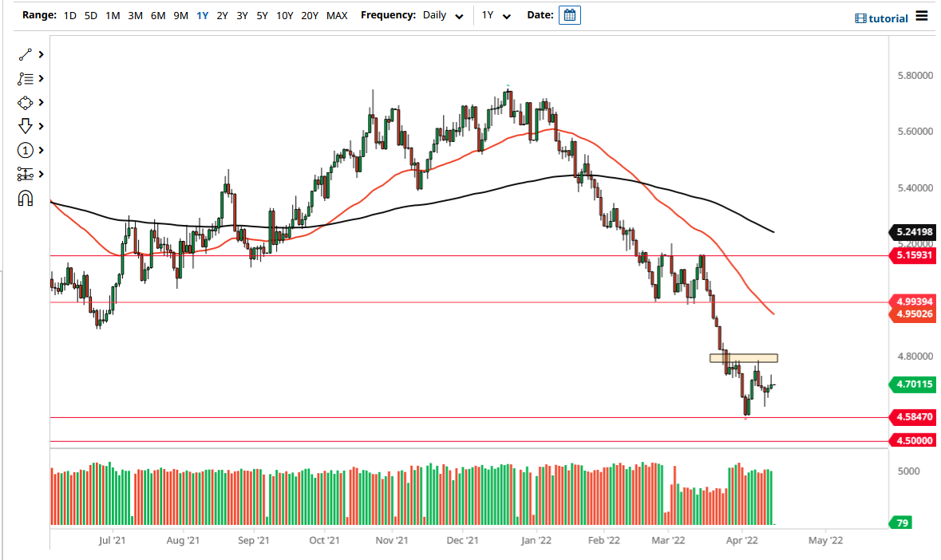The width and height of the screenshot is (941, 560).
Task: Select the 1Y range tab
Action: click(x=201, y=14)
